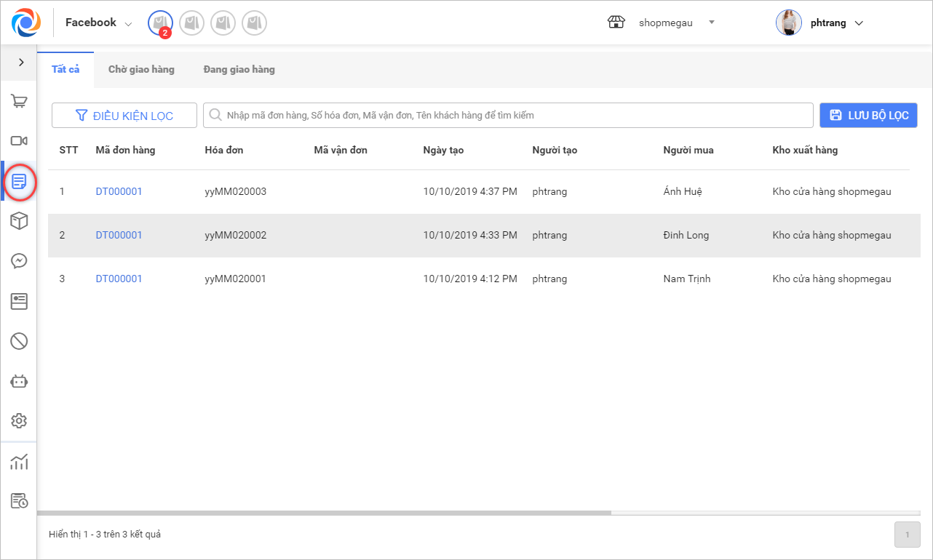Expand the phtrang user account menu
The width and height of the screenshot is (933, 560).
point(819,23)
